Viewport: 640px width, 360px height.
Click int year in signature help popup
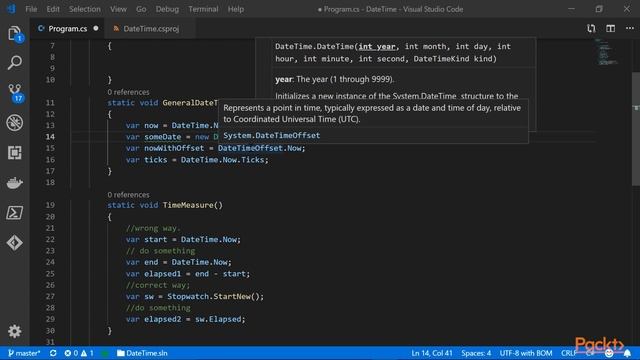click(x=377, y=47)
